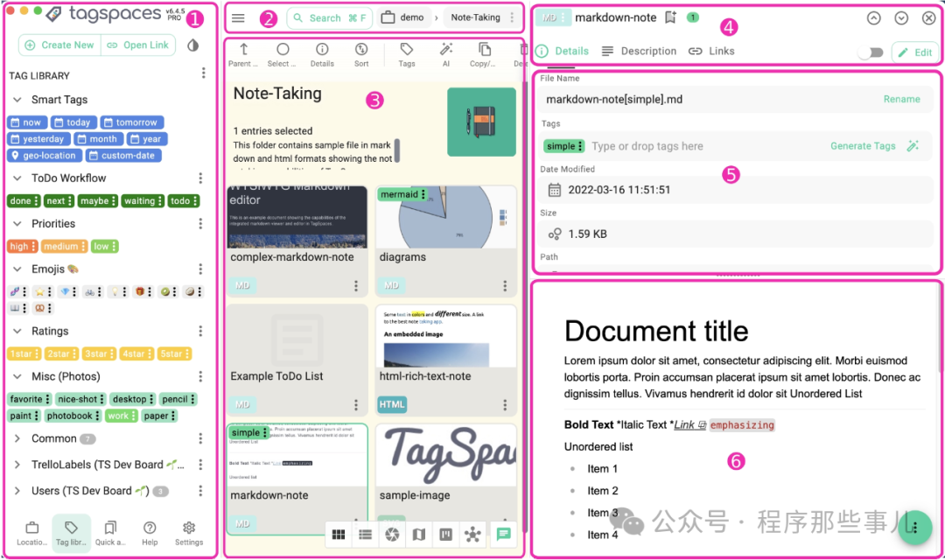Image resolution: width=945 pixels, height=560 pixels.
Task: Select the yellow 3star rating tag
Action: click(99, 353)
